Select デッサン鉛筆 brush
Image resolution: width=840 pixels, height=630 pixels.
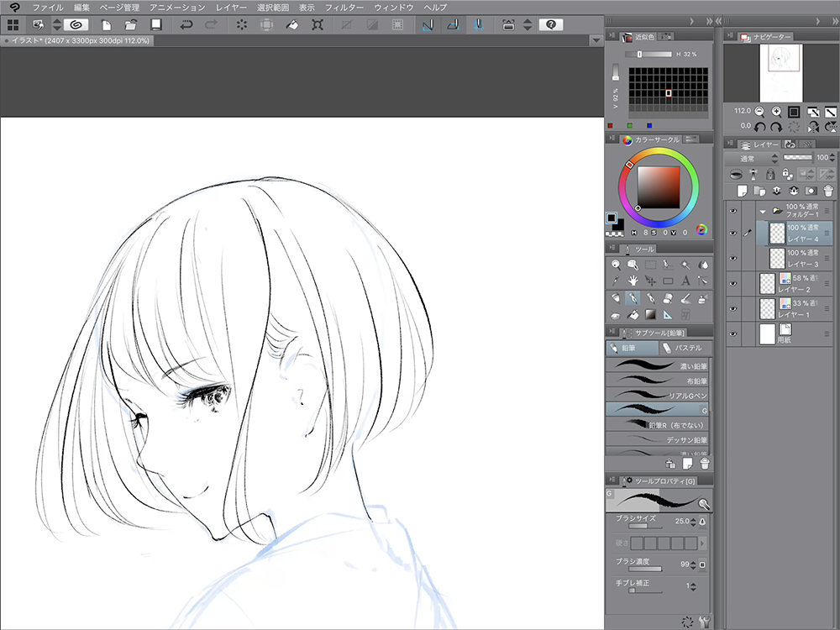point(658,439)
